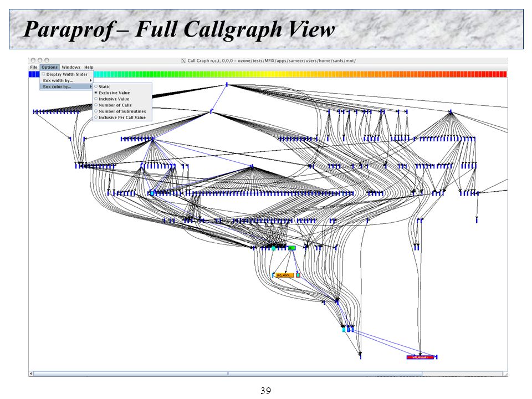
Task: Click the X11 icon in the title bar
Action: (183, 61)
